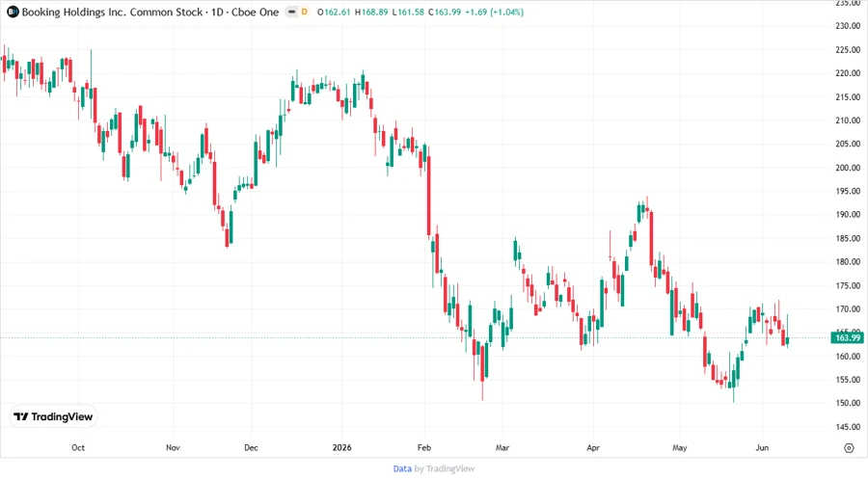The width and height of the screenshot is (868, 480).
Task: Click the 190.00 price scale label
Action: click(x=848, y=215)
